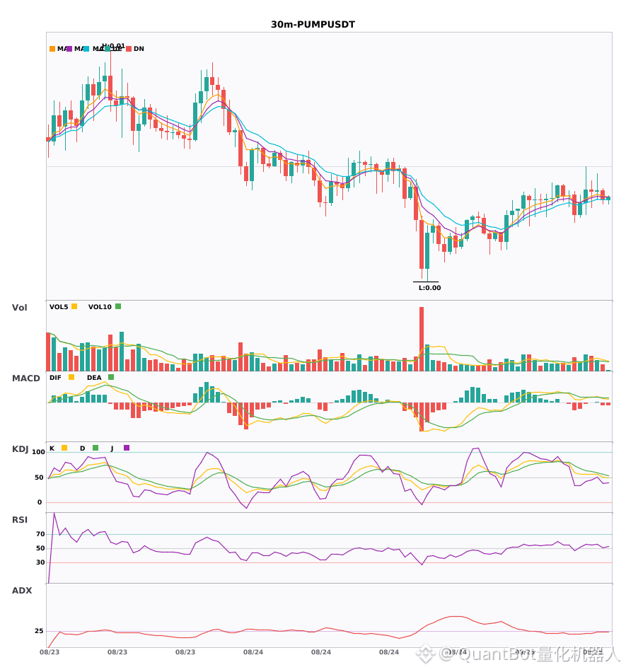Click the yellow K legend swatch

pos(64,448)
